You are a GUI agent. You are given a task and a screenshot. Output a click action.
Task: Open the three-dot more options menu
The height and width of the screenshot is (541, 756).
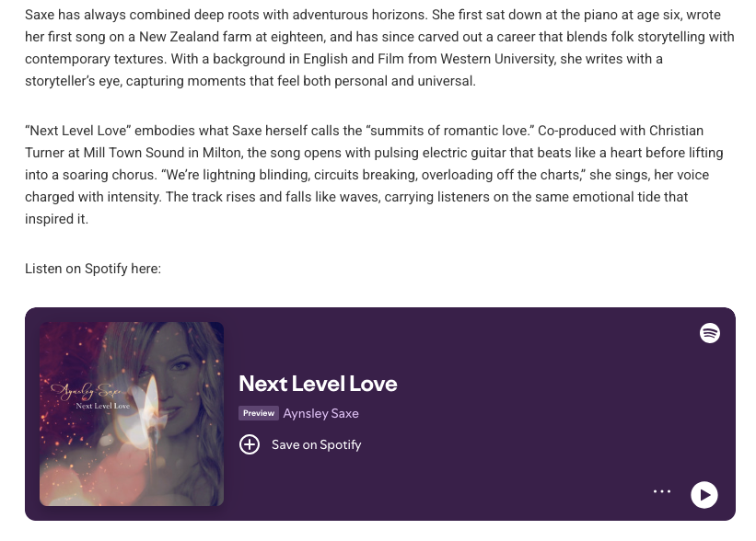pos(662,492)
